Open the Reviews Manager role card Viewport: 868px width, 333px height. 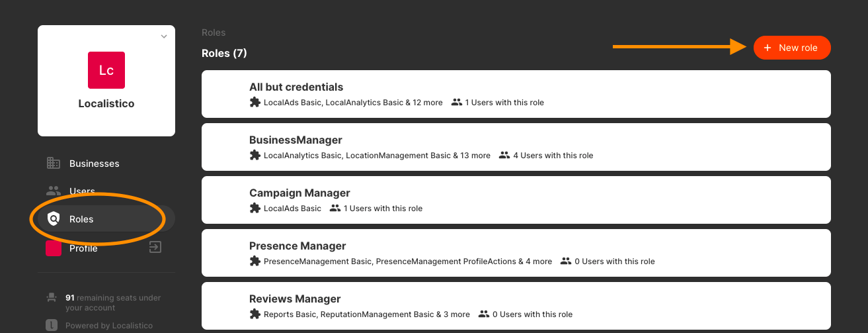pyautogui.click(x=516, y=306)
